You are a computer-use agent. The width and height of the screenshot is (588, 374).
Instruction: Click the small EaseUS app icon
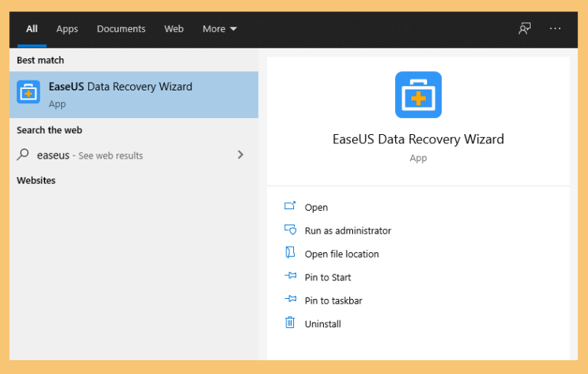tap(28, 92)
